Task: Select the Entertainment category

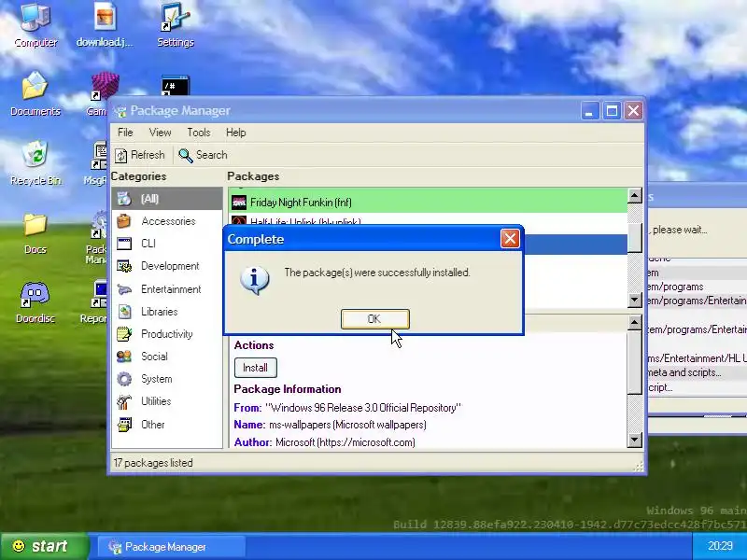Action: (167, 289)
